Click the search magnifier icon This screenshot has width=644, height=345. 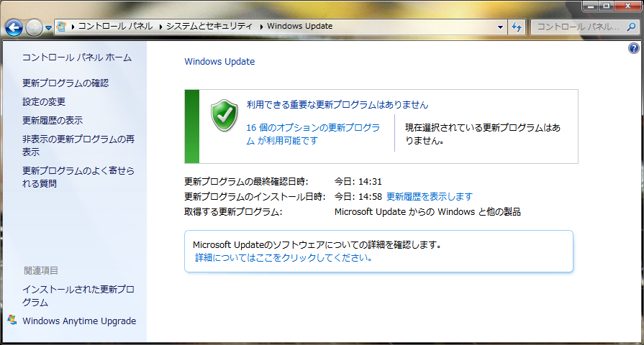[x=631, y=27]
